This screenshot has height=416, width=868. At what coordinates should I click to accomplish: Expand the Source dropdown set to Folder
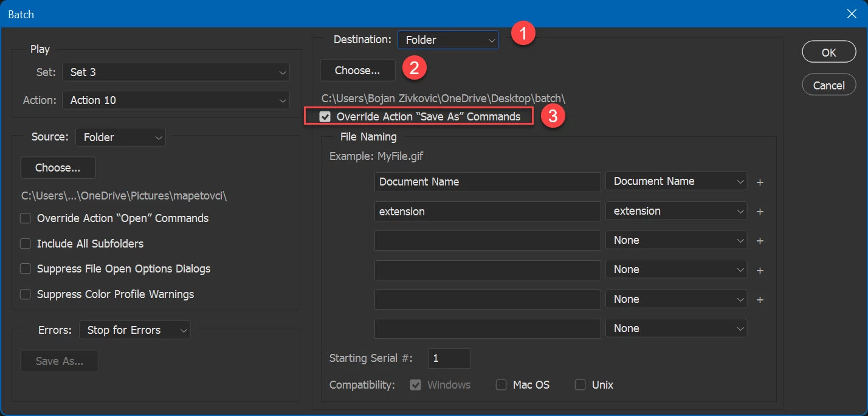[120, 137]
